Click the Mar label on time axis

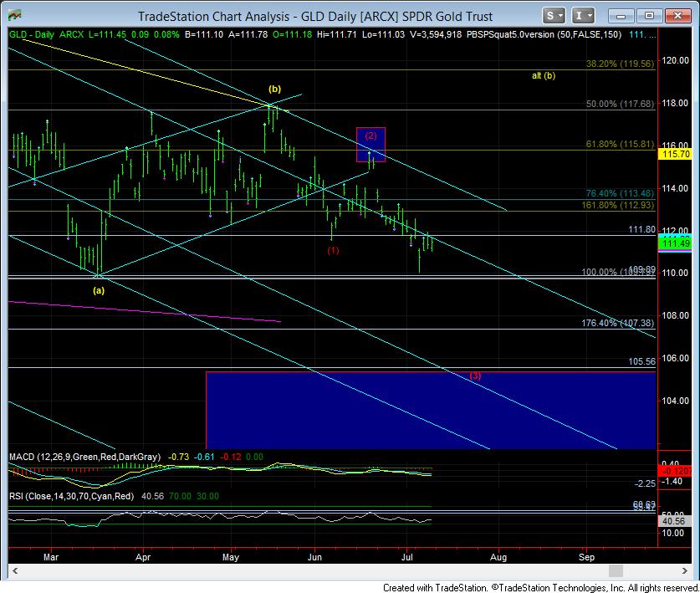pyautogui.click(x=51, y=557)
